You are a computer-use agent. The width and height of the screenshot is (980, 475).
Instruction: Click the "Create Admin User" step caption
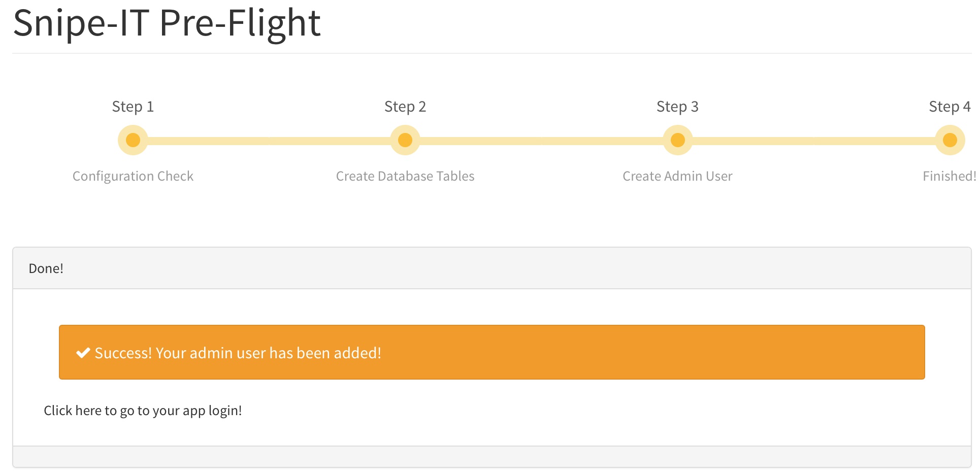(x=677, y=176)
